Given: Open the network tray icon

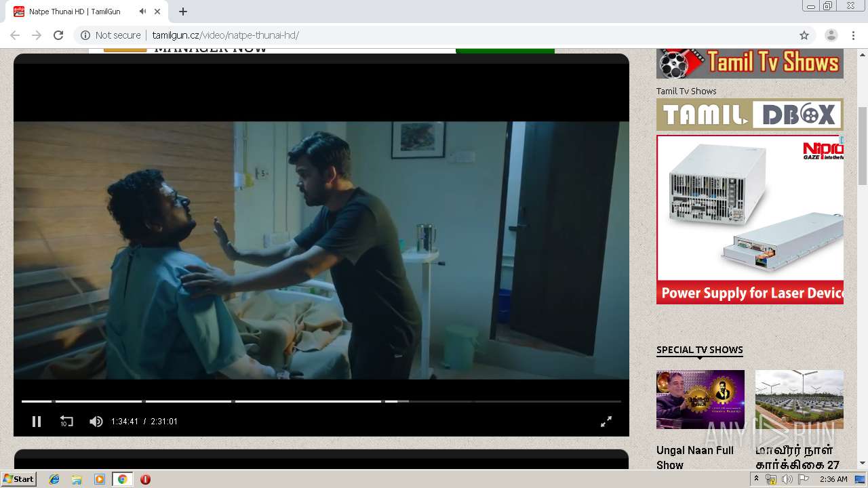Looking at the screenshot, I should point(771,479).
